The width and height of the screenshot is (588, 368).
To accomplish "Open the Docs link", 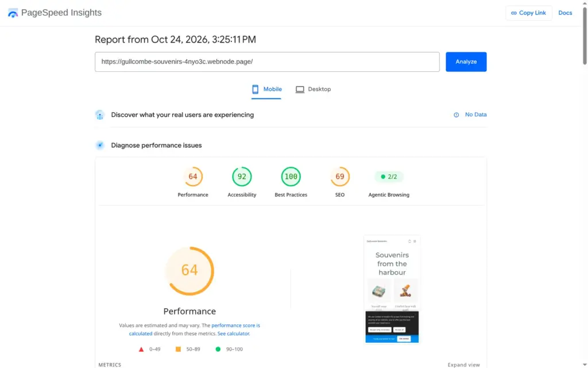I will click(x=565, y=13).
